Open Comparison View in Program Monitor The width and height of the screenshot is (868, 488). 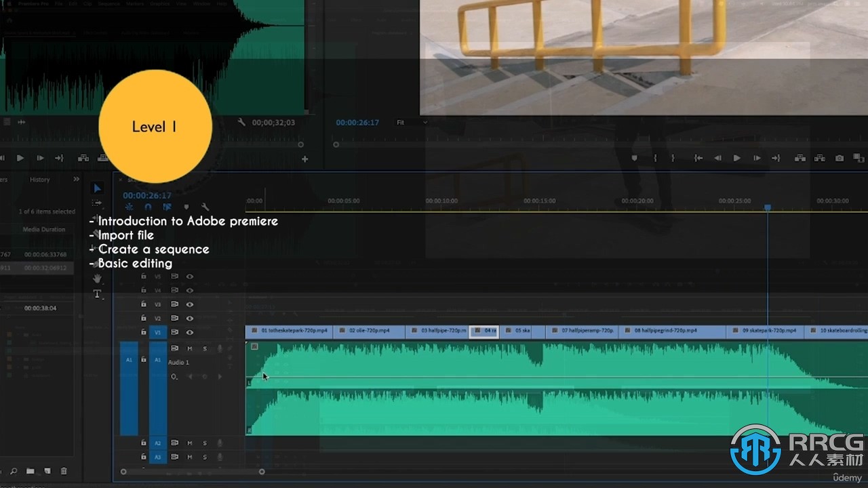point(859,158)
